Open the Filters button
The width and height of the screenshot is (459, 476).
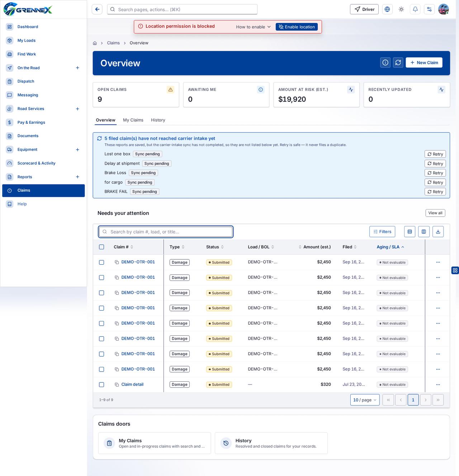point(382,232)
